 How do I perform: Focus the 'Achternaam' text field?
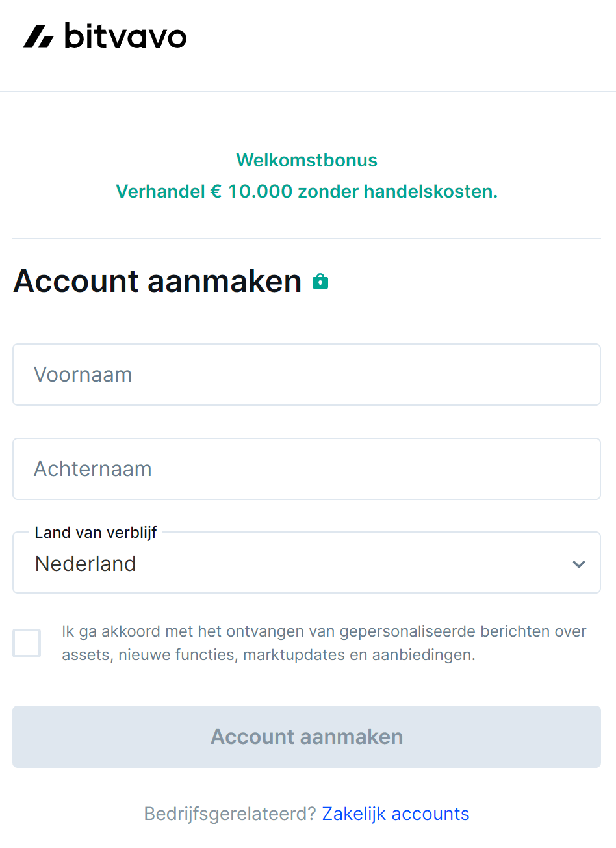click(x=307, y=468)
